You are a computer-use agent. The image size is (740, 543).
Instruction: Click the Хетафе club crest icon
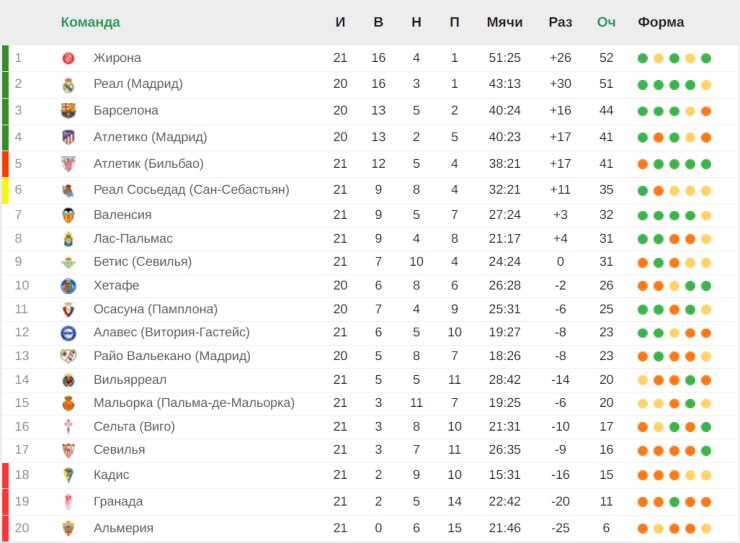(x=68, y=286)
